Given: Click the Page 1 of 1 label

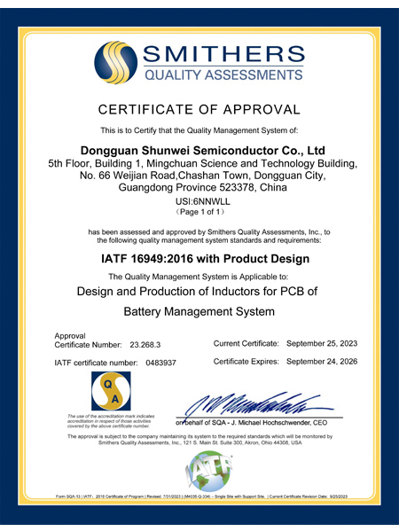Looking at the screenshot, I should 199,212.
